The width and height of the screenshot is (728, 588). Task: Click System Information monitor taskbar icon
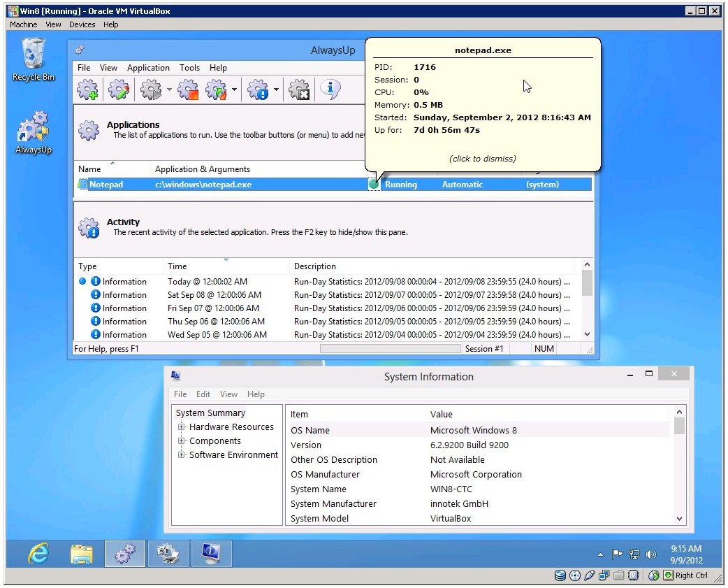(211, 554)
